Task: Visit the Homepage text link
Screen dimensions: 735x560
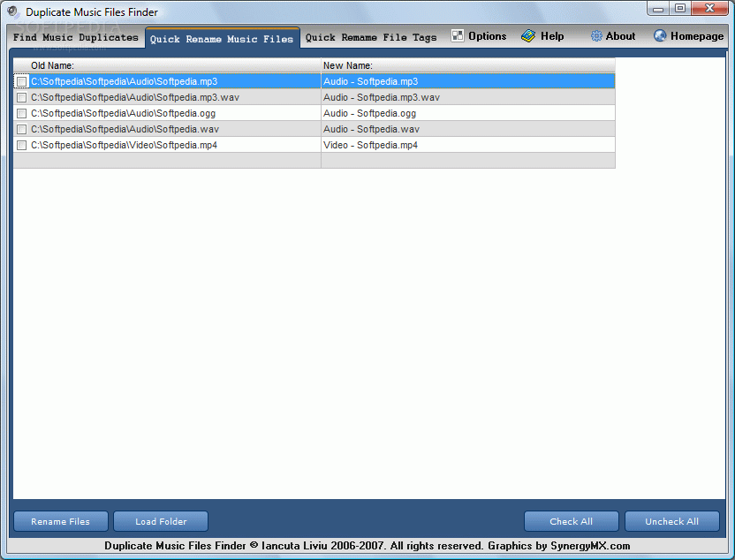Action: tap(697, 36)
